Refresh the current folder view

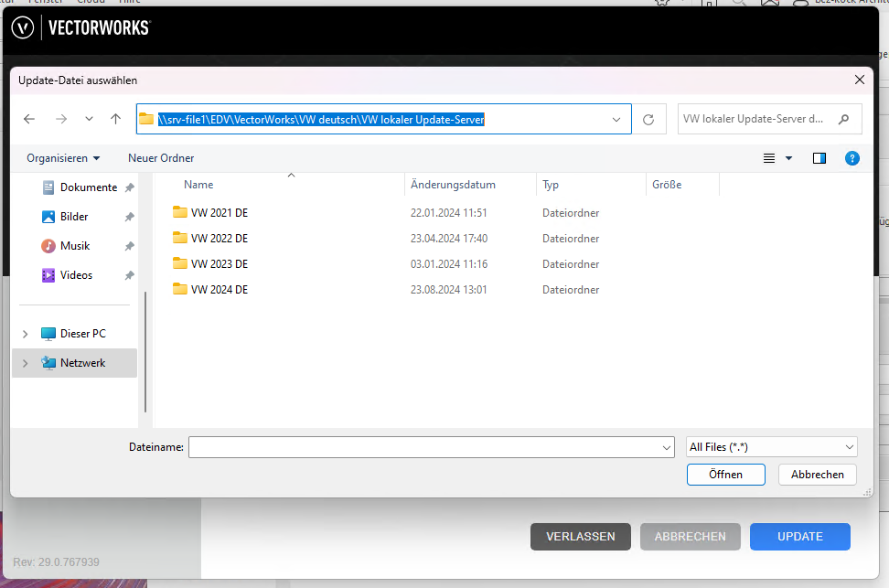point(648,120)
